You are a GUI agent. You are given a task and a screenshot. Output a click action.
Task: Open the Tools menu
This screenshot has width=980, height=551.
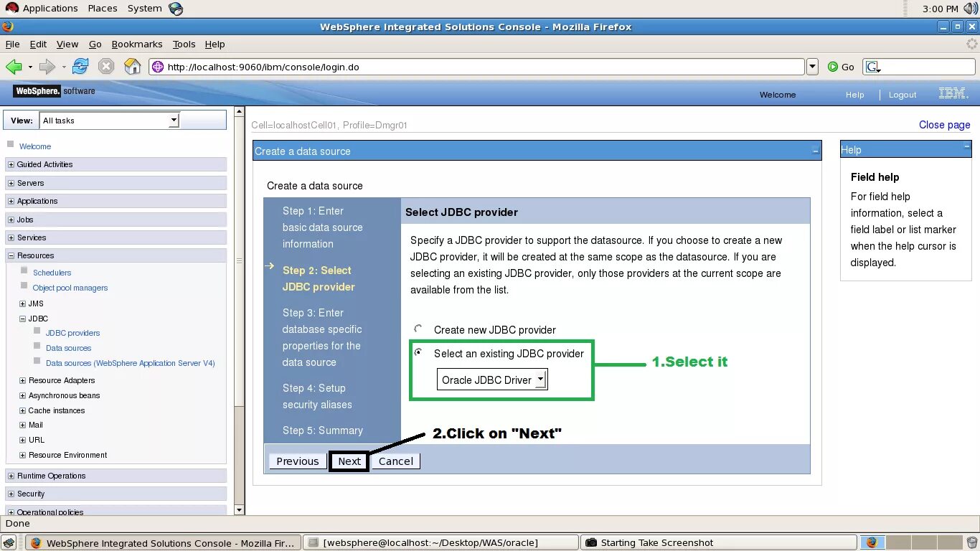coord(184,44)
